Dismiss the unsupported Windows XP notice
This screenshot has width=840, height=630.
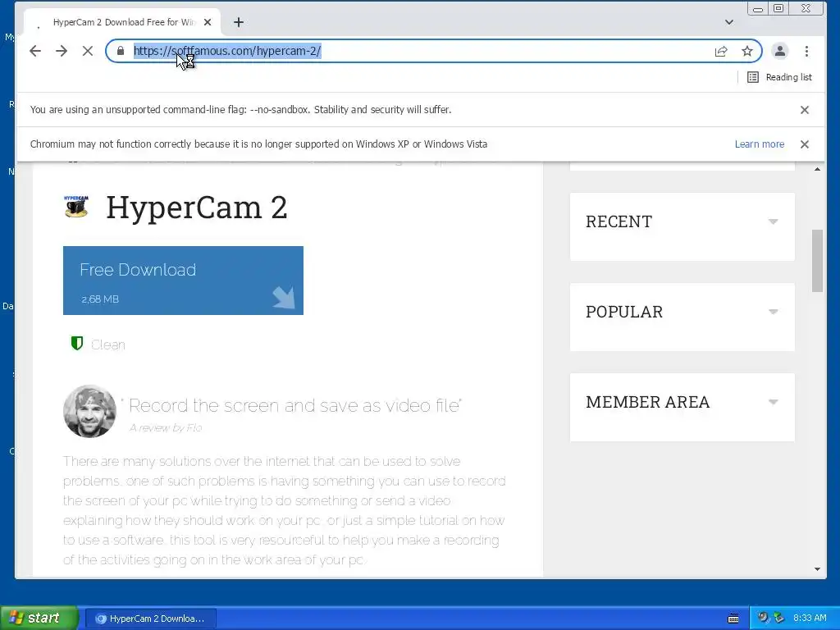805,144
